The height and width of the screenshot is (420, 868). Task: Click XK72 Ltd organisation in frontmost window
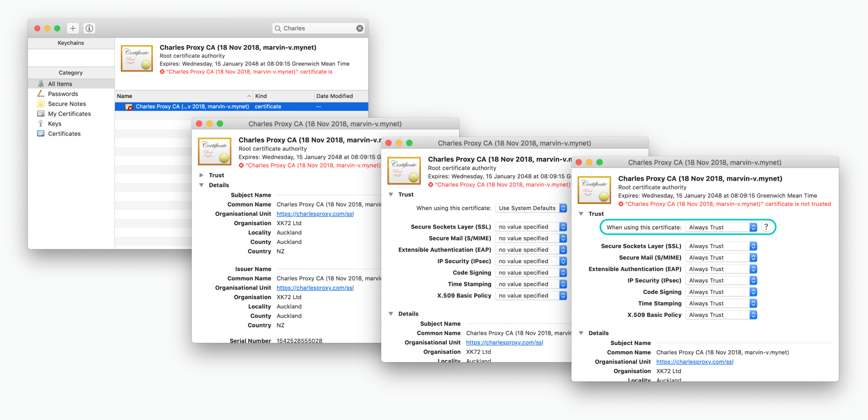coord(668,371)
